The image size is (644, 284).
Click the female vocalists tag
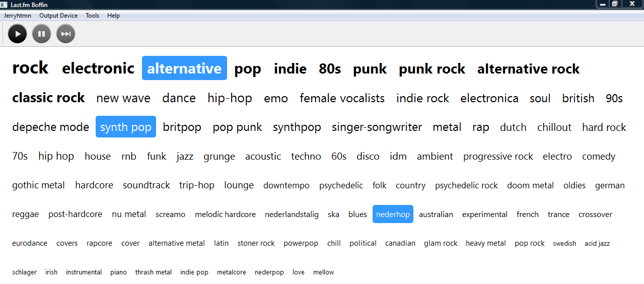pos(342,98)
